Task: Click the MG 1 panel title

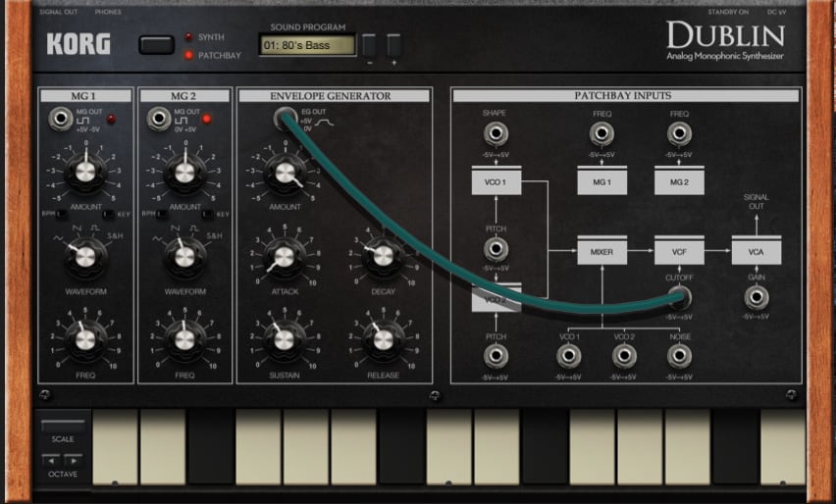Action: (85, 96)
